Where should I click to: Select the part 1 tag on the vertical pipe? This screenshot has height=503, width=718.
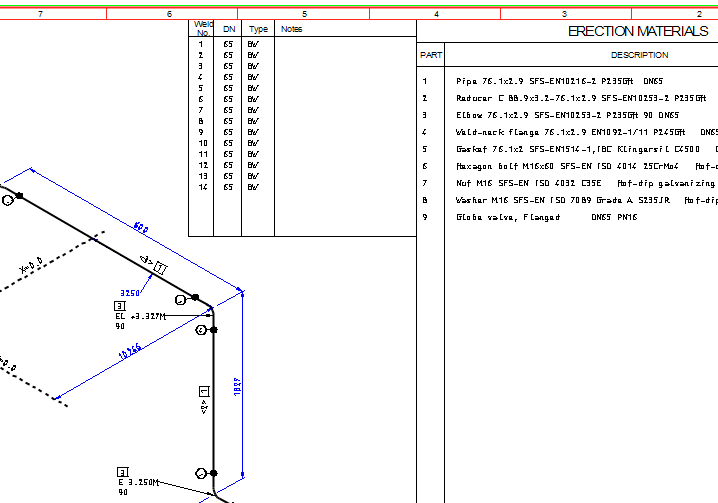coord(204,390)
